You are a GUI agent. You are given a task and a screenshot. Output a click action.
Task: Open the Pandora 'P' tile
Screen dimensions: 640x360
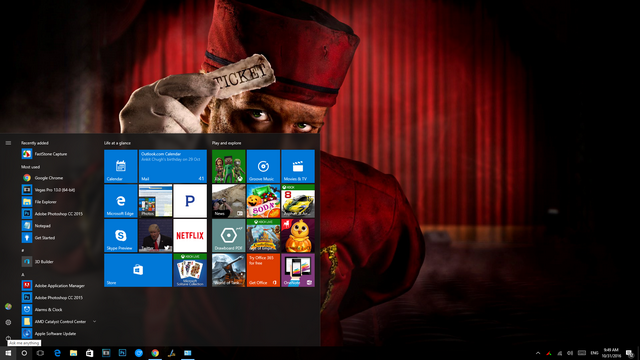click(x=190, y=201)
